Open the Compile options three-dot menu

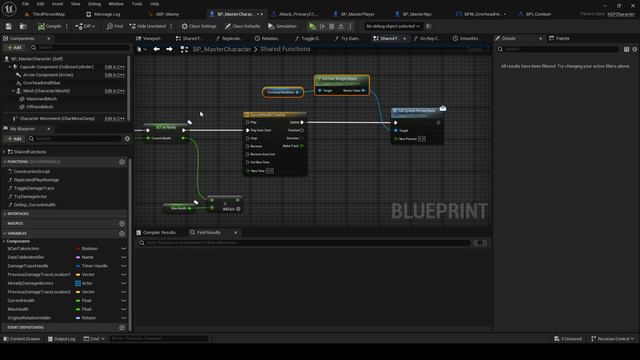(x=67, y=26)
